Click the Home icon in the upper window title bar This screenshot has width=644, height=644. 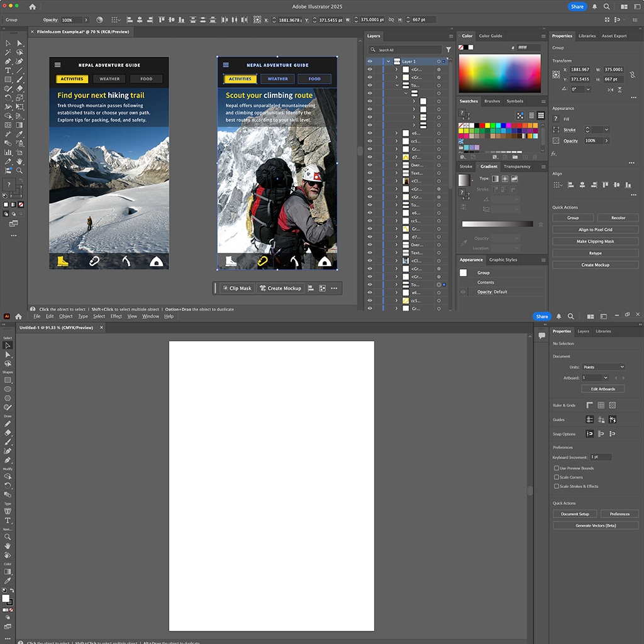click(x=33, y=6)
